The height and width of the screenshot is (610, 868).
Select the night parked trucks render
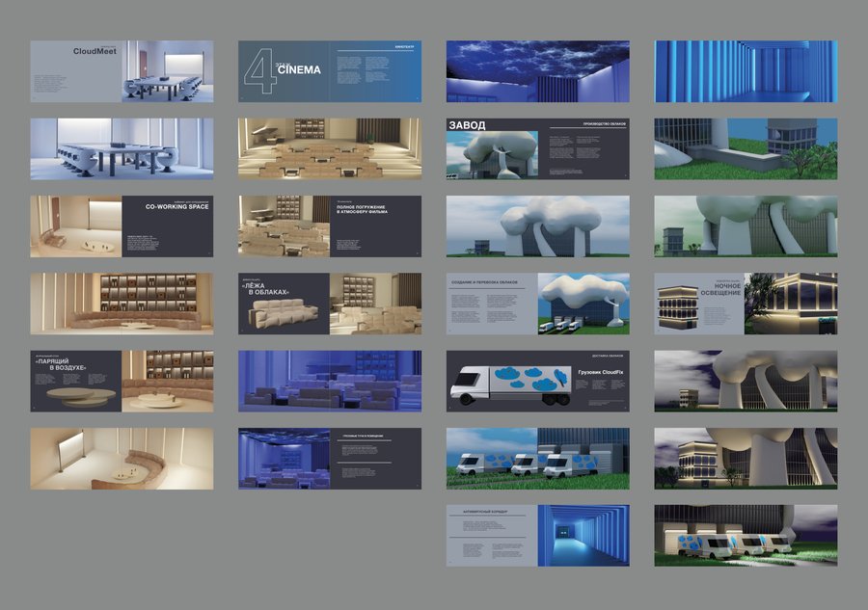(746, 536)
